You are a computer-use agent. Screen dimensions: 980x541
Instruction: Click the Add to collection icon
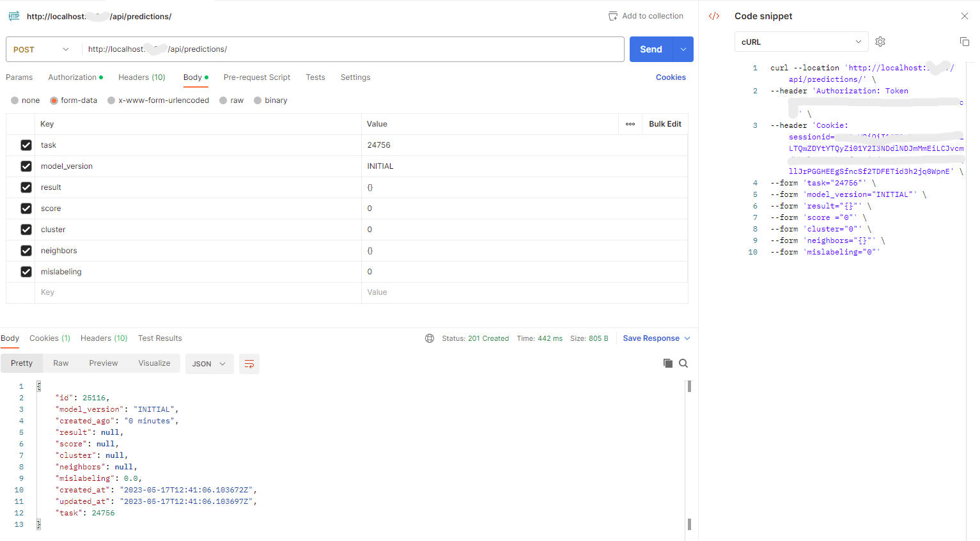[612, 15]
